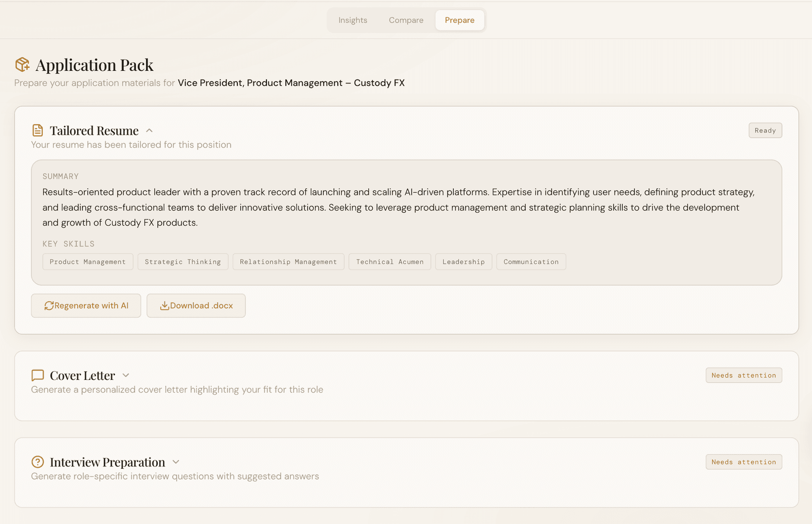Download the resume as .docx
The width and height of the screenshot is (812, 524).
click(196, 306)
